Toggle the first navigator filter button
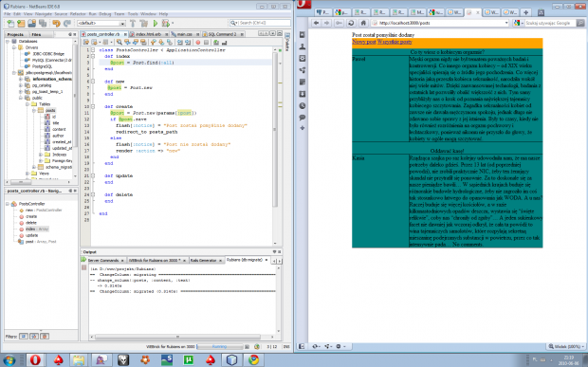 pyautogui.click(x=24, y=337)
